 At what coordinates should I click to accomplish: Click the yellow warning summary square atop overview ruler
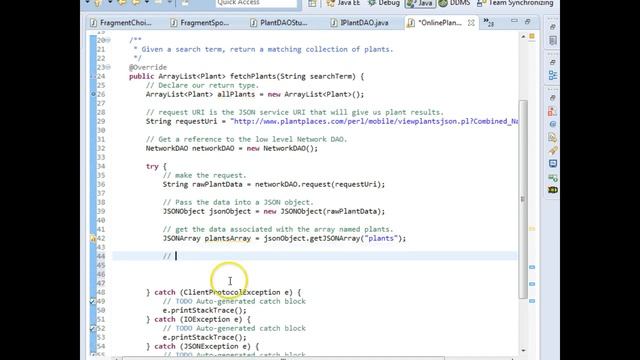tap(532, 36)
